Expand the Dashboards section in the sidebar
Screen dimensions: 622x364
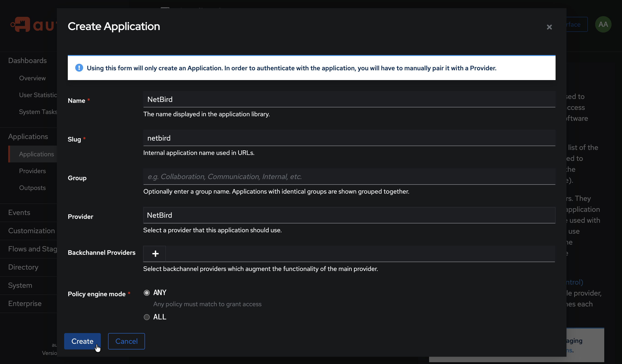point(27,61)
